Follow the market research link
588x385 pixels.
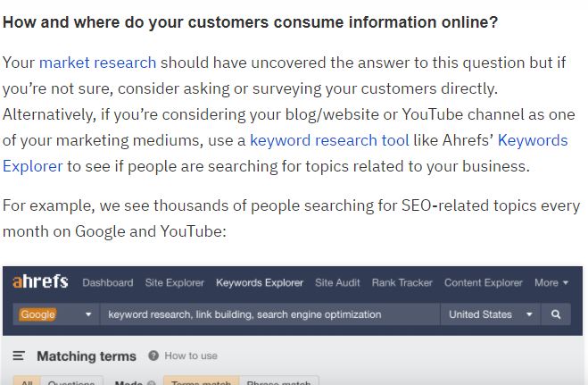click(97, 63)
